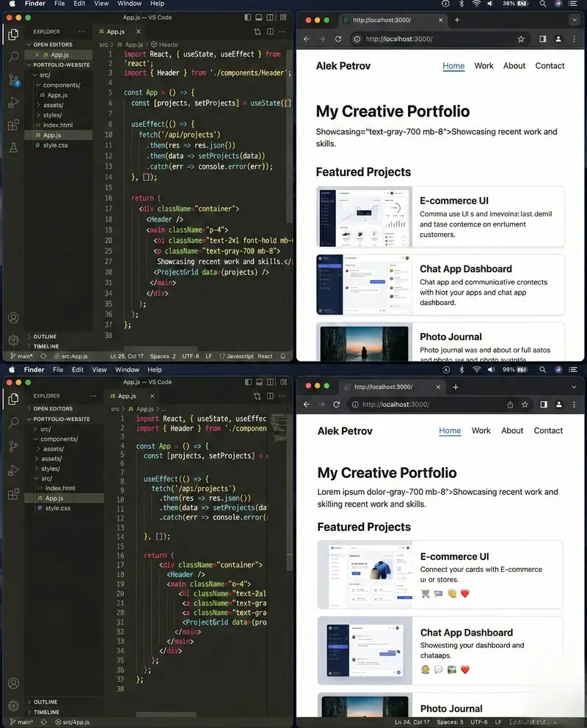Click the Work navigation link
587x728 pixels.
tap(484, 66)
